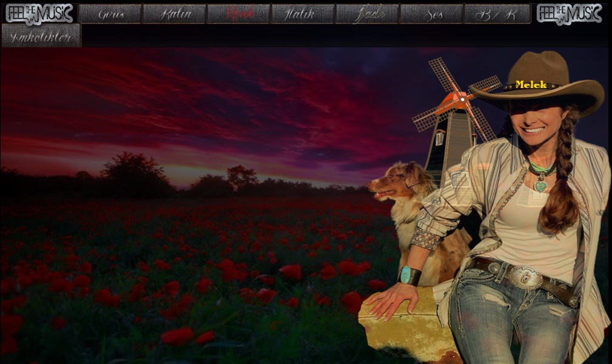Open the Smkolikler button under the logo
Screen dimensions: 612x364
[x=41, y=36]
